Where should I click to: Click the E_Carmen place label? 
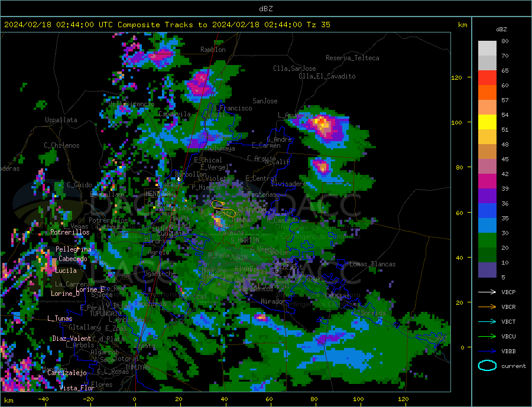click(266, 146)
